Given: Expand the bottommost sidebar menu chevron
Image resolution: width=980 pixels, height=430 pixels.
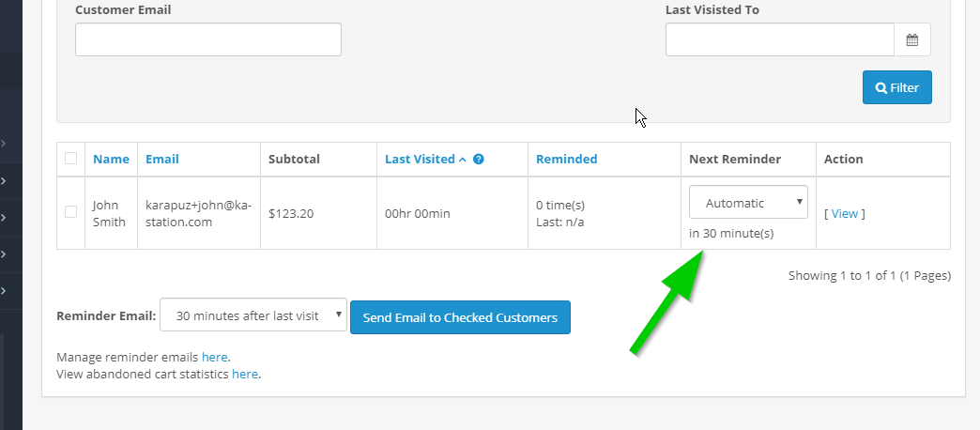Looking at the screenshot, I should pos(4,289).
